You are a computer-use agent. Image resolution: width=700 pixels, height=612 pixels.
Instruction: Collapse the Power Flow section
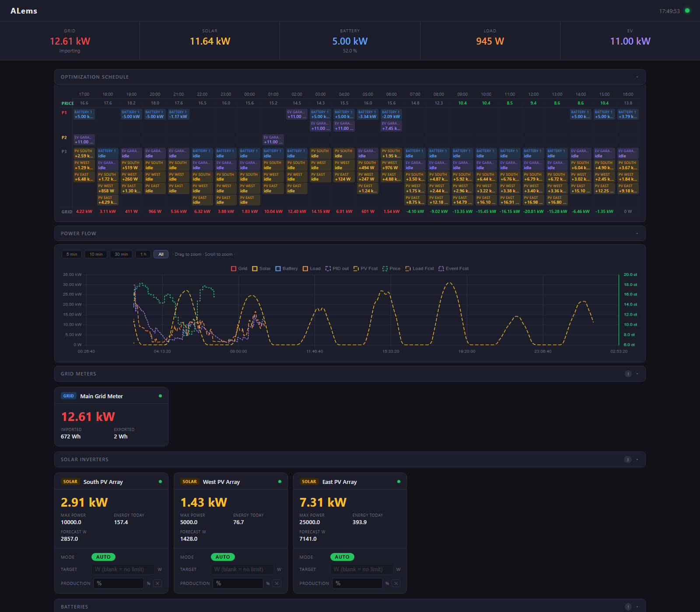pos(637,233)
